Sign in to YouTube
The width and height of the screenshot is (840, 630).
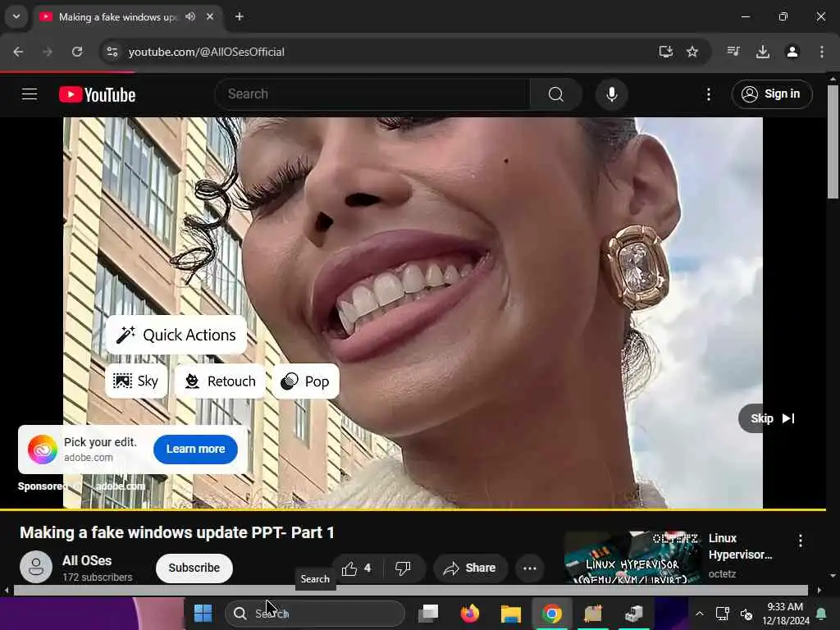tap(772, 94)
